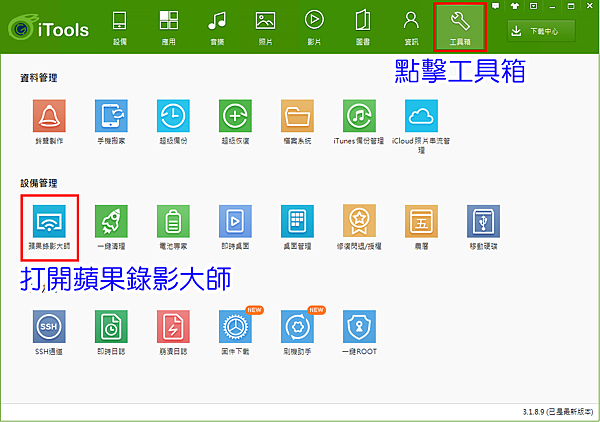This screenshot has width=600, height=422.
Task: Open the one-click ROOT shield icon
Action: pos(359,326)
